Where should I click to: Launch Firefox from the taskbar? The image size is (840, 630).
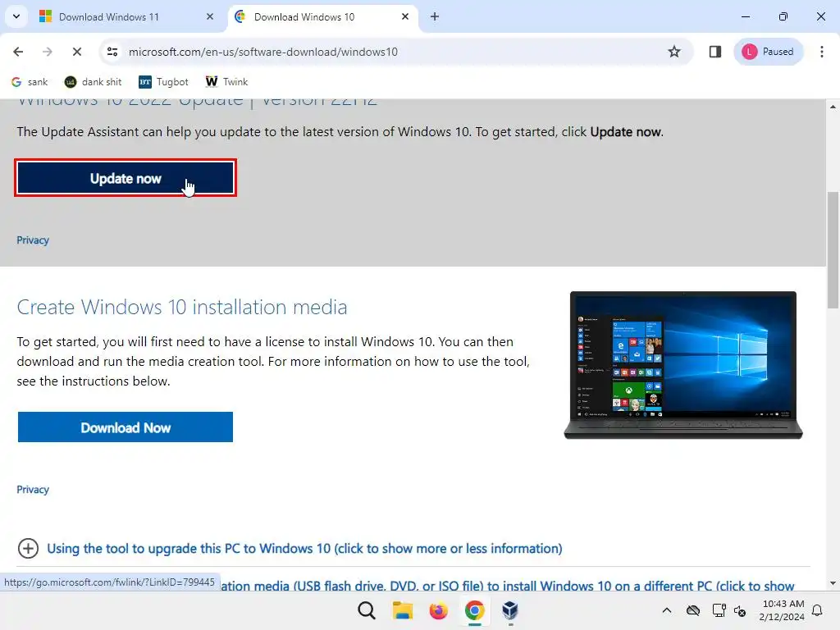[438, 610]
